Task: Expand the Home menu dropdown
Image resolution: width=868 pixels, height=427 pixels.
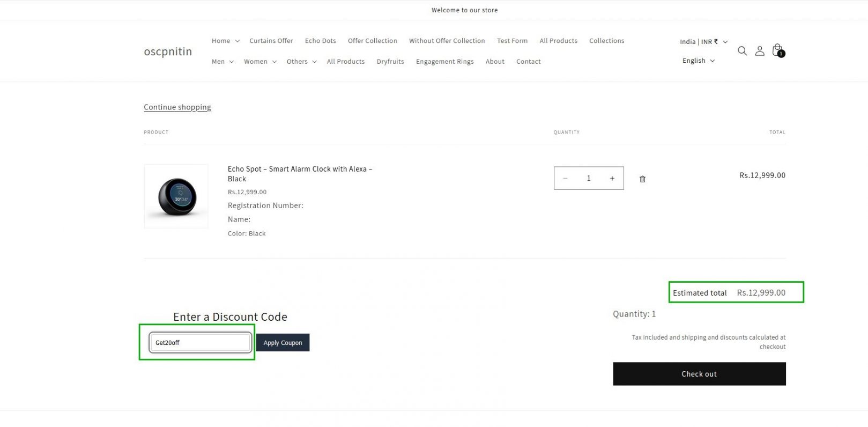Action: click(x=225, y=41)
